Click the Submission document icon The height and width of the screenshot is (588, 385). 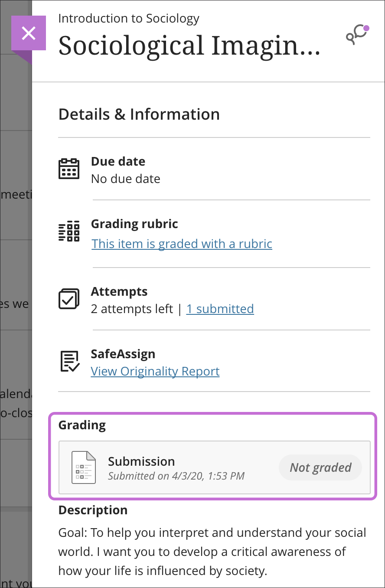[83, 467]
